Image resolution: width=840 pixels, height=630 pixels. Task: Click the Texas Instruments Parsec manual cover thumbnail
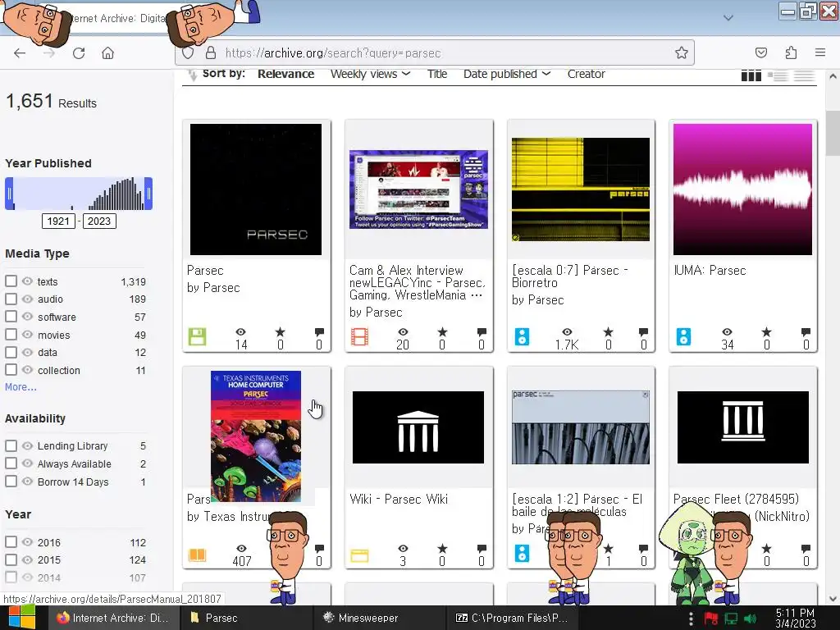[x=256, y=436]
